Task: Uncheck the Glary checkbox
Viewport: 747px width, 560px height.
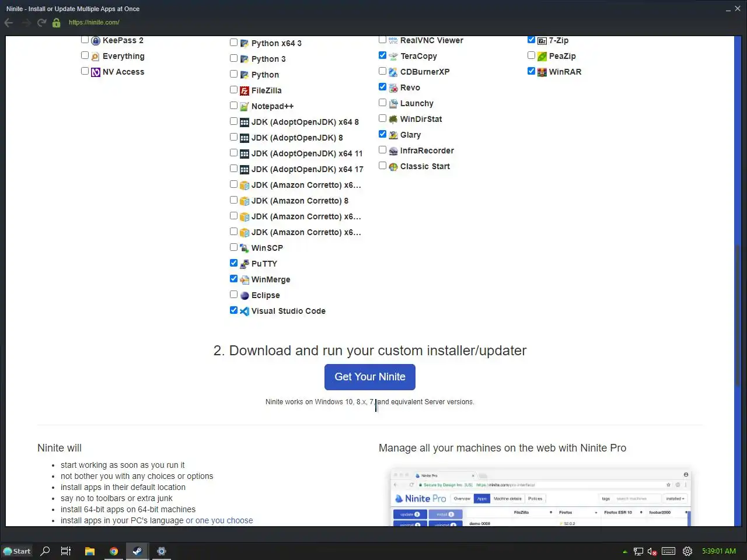Action: tap(382, 134)
